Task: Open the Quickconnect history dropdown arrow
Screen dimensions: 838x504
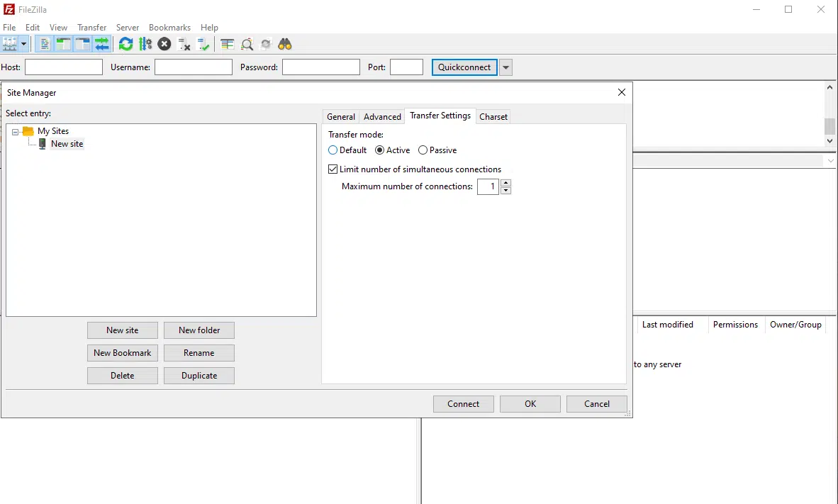Action: [505, 67]
